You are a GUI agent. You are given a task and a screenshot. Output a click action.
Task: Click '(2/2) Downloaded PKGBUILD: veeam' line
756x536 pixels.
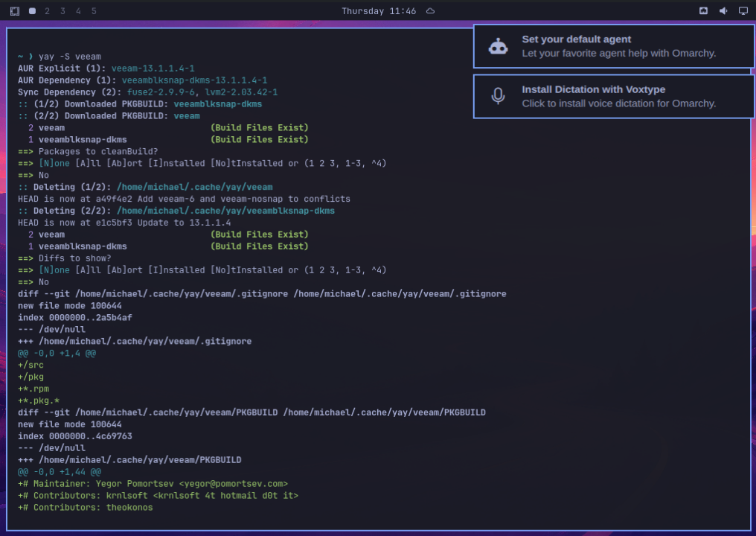click(109, 116)
